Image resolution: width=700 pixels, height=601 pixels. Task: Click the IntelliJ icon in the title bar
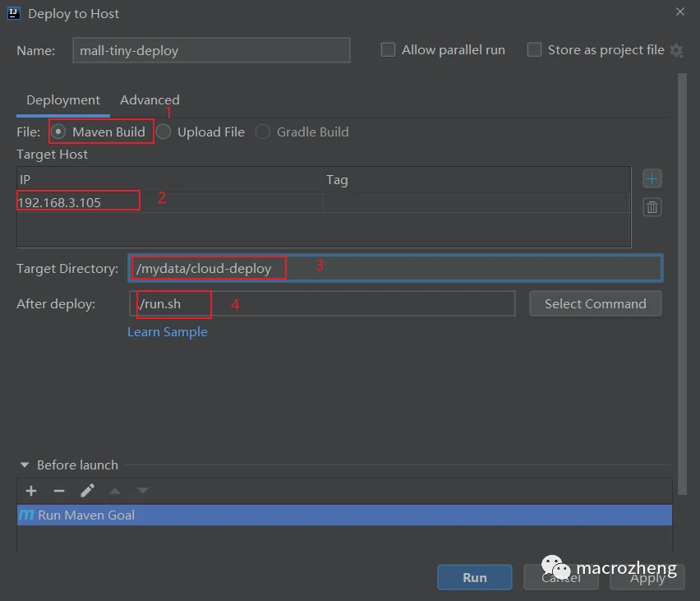pos(14,13)
